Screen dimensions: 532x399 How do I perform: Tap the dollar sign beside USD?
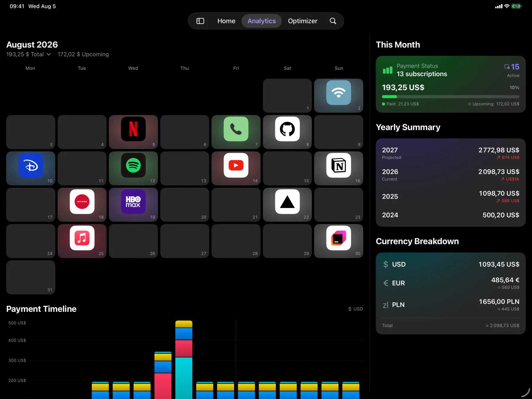coord(386,264)
